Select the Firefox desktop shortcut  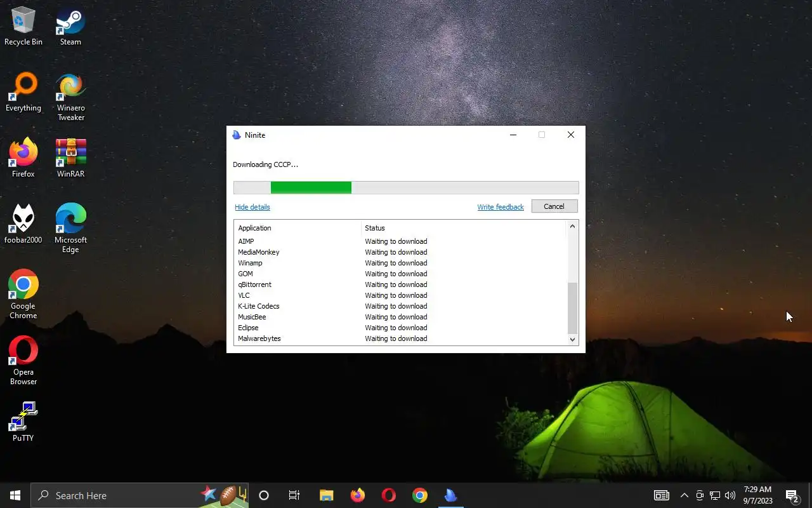pos(23,159)
